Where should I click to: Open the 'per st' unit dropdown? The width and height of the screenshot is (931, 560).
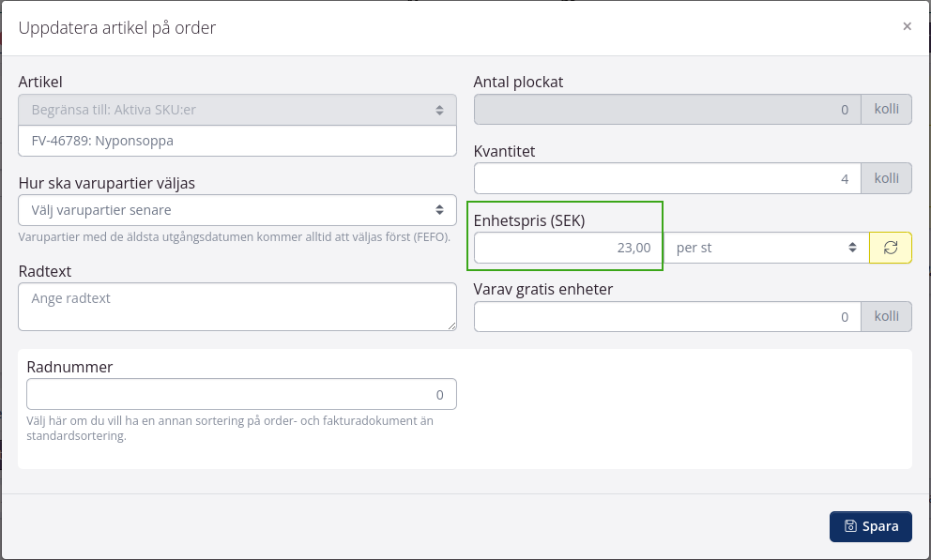pyautogui.click(x=768, y=248)
